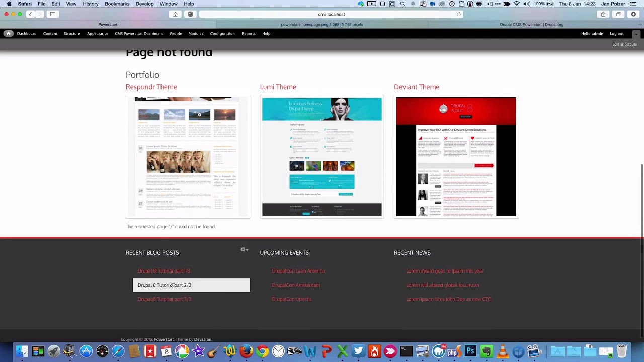Open the Reports admin menu item
The width and height of the screenshot is (644, 362).
249,34
